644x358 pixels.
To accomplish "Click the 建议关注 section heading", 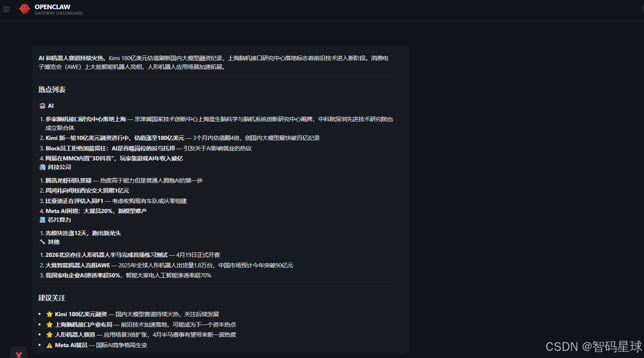I will coord(51,298).
